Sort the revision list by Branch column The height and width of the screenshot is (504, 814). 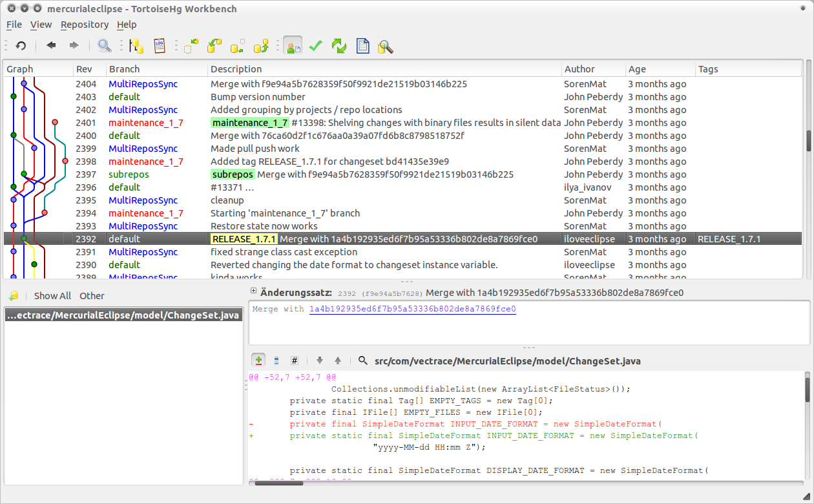(x=124, y=69)
